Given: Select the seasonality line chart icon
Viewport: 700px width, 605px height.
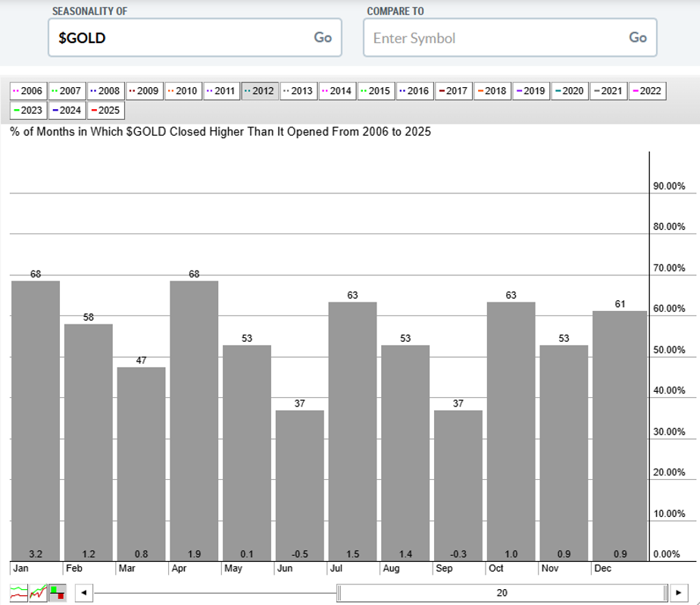Looking at the screenshot, I should point(18,593).
